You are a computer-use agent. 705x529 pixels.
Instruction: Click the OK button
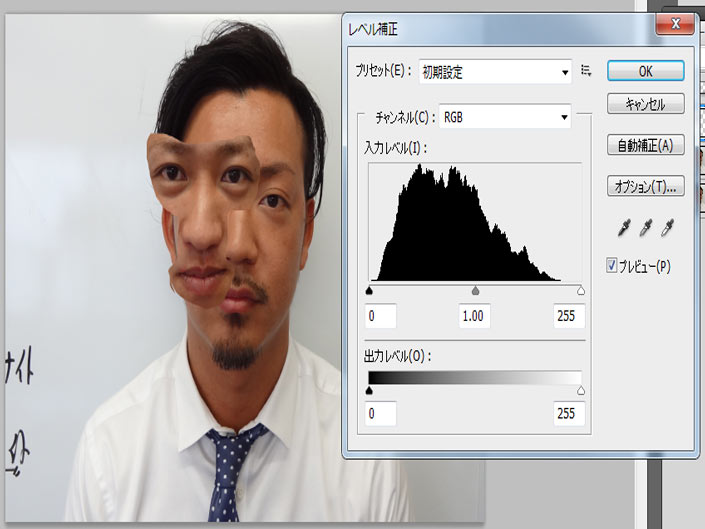coord(646,71)
